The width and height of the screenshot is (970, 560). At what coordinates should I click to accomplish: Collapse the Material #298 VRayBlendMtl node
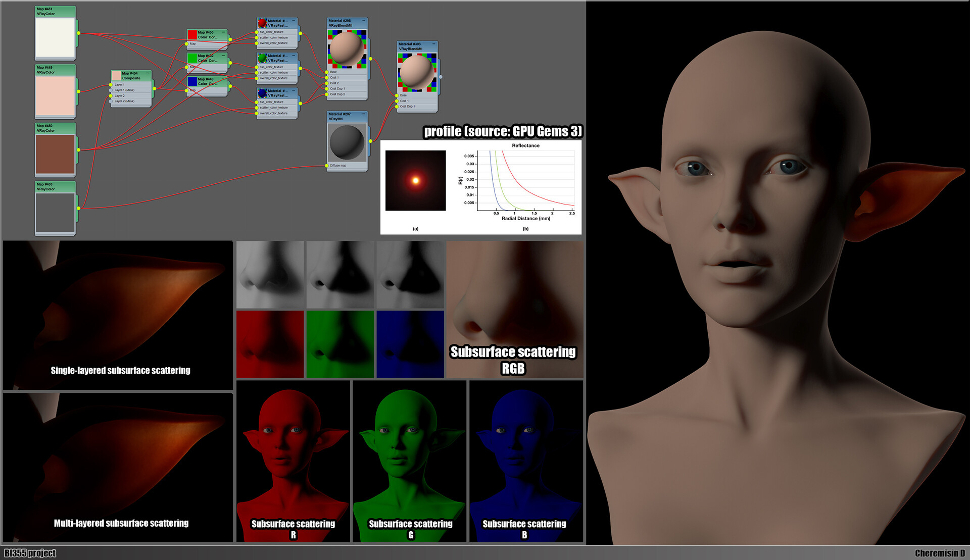[364, 21]
